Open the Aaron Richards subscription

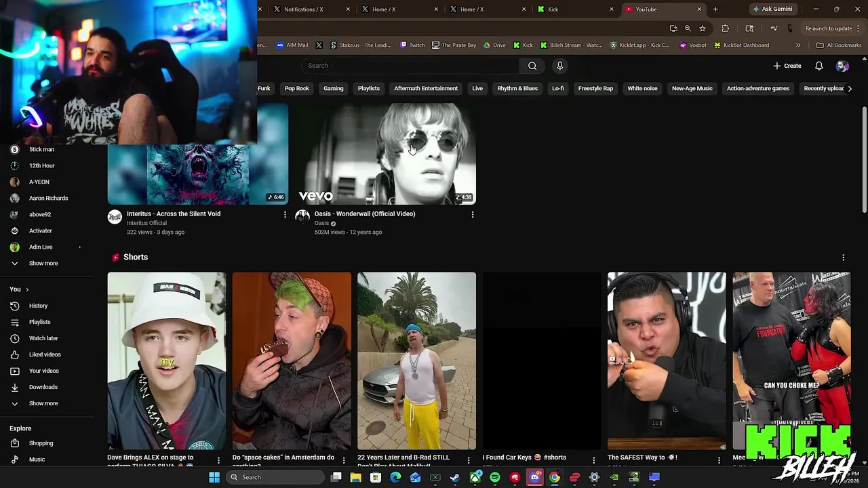point(47,198)
